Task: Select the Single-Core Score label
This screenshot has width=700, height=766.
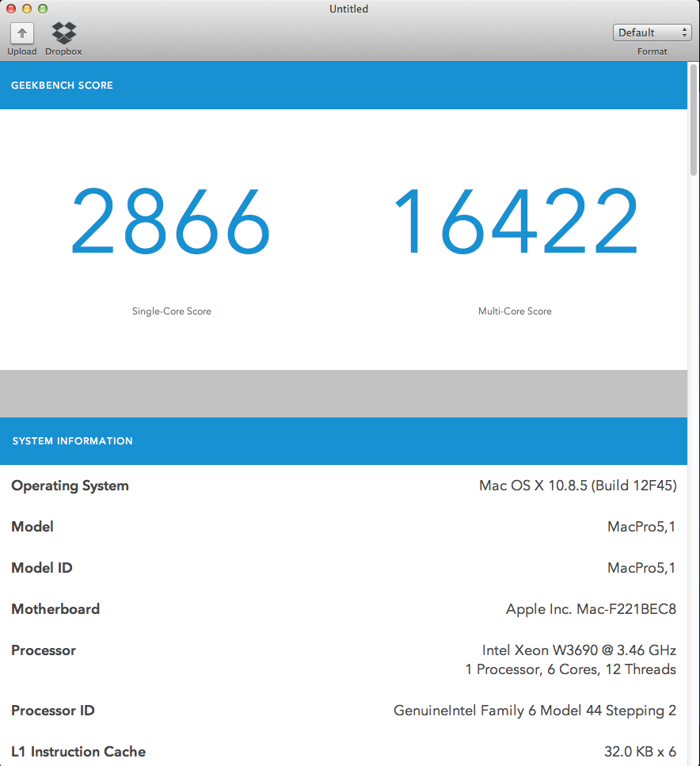Action: click(x=172, y=311)
